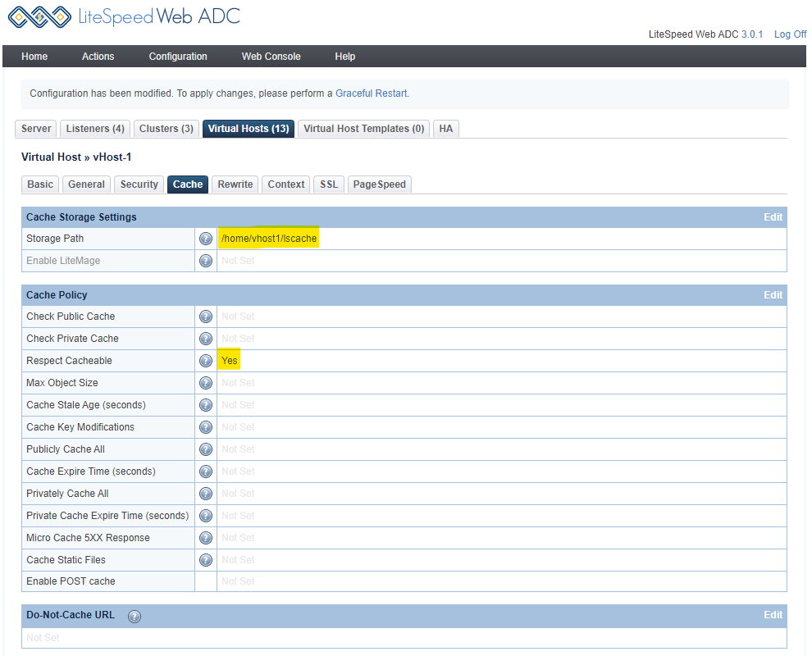Click the Log Off link
812x656 pixels.
coord(790,34)
